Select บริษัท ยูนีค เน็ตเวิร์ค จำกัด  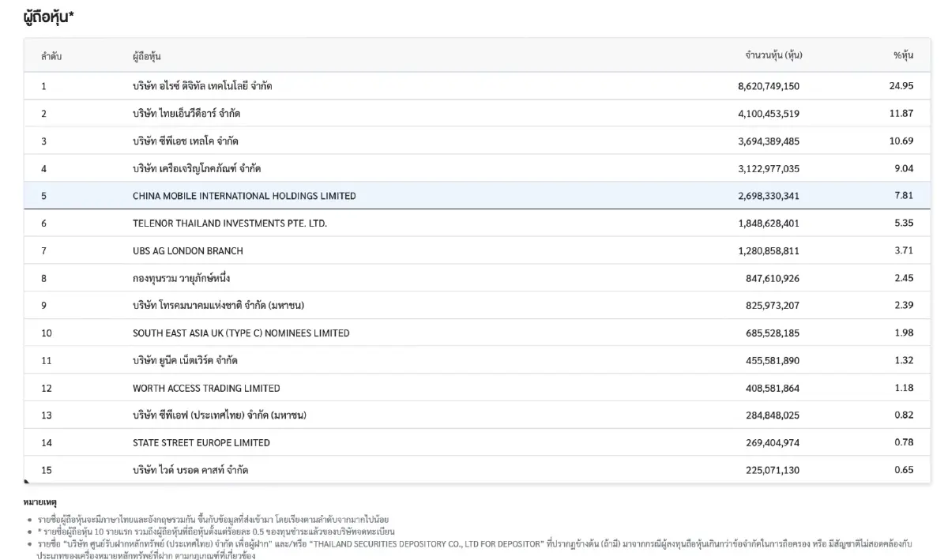[x=185, y=361]
